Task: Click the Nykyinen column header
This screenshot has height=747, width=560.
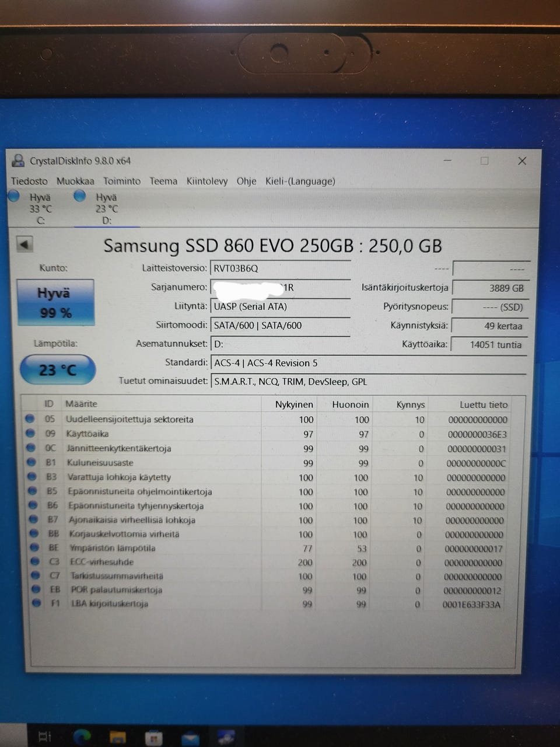Action: pyautogui.click(x=294, y=404)
